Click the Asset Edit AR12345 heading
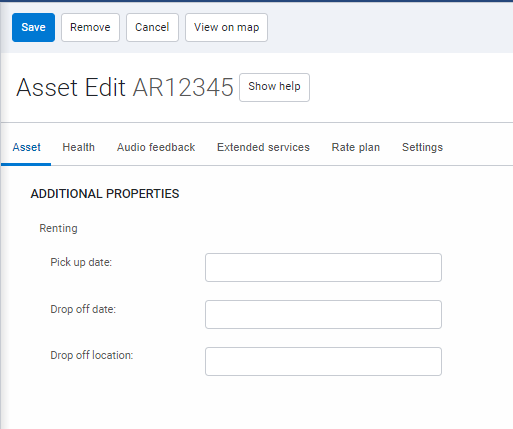This screenshot has height=429, width=513. tap(125, 87)
